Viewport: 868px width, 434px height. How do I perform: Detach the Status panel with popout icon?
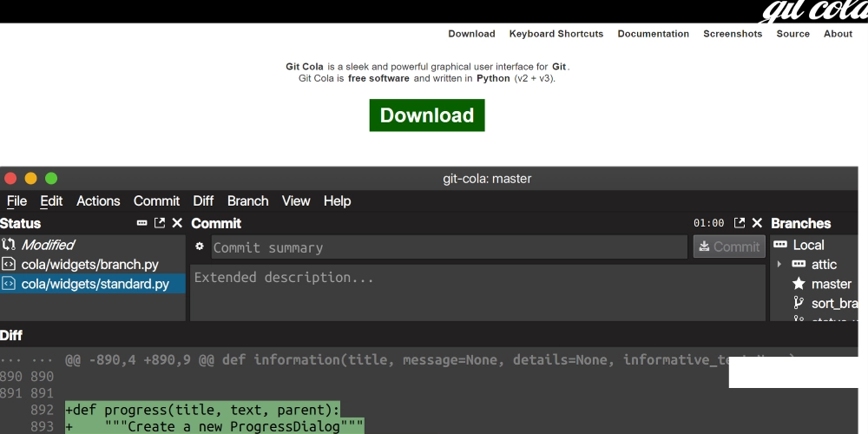(160, 223)
